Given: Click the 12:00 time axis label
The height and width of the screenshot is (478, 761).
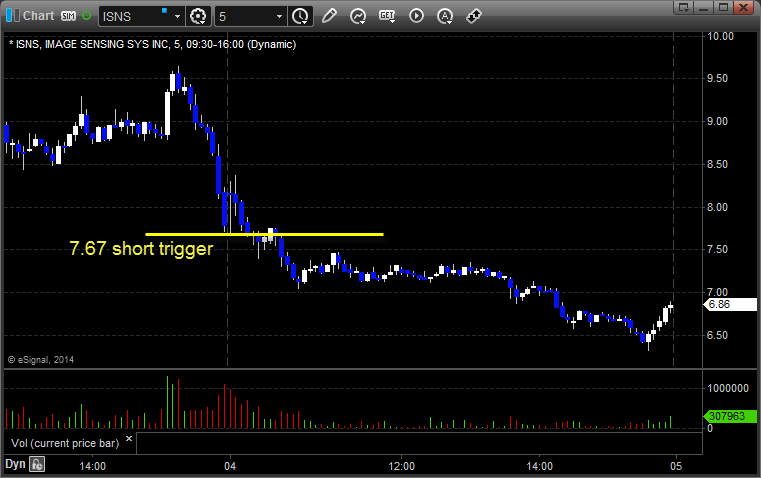Looking at the screenshot, I should (402, 466).
